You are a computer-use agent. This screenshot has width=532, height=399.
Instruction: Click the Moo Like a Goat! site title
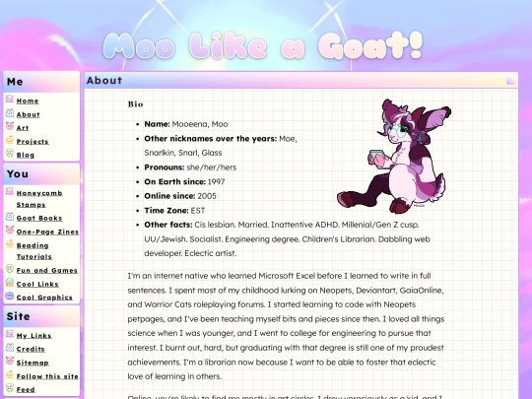(x=263, y=45)
